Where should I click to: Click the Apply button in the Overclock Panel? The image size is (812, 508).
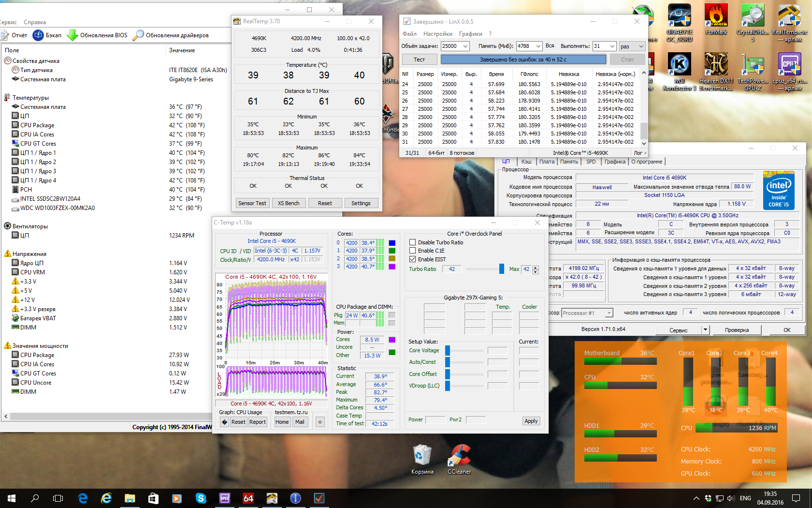(x=531, y=421)
